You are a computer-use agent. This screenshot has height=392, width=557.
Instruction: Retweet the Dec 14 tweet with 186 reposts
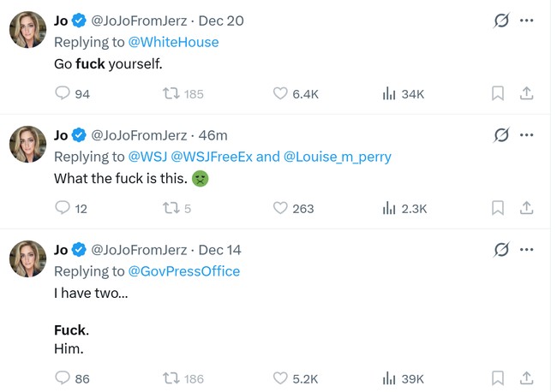(x=171, y=378)
